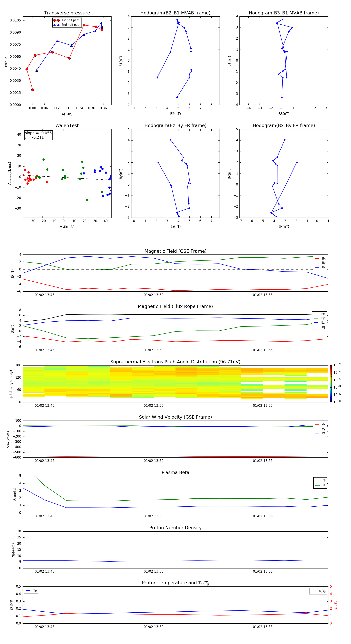Click the βp entry in Plasma Beta legend
351x644 pixels.
pyautogui.click(x=320, y=480)
